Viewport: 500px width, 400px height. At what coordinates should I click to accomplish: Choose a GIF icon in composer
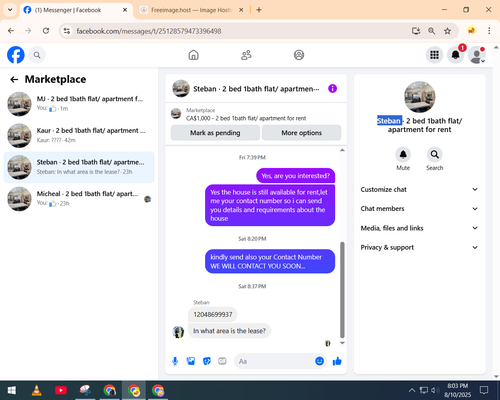point(222,361)
